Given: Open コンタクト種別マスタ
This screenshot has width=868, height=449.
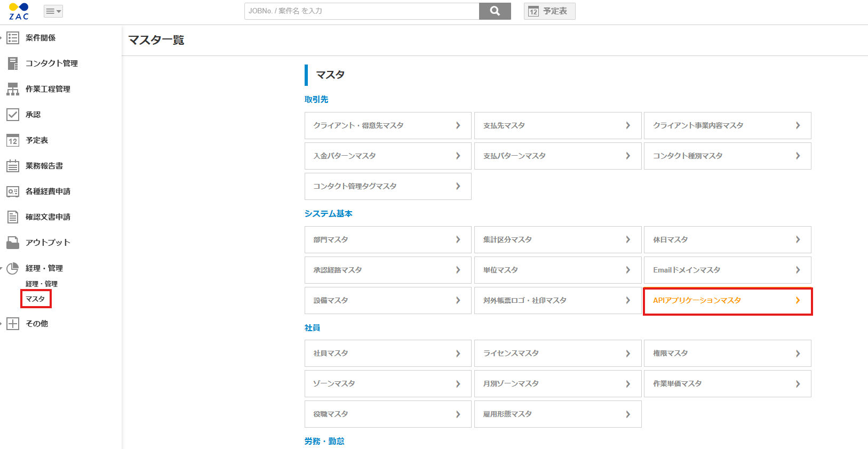Looking at the screenshot, I should point(727,156).
